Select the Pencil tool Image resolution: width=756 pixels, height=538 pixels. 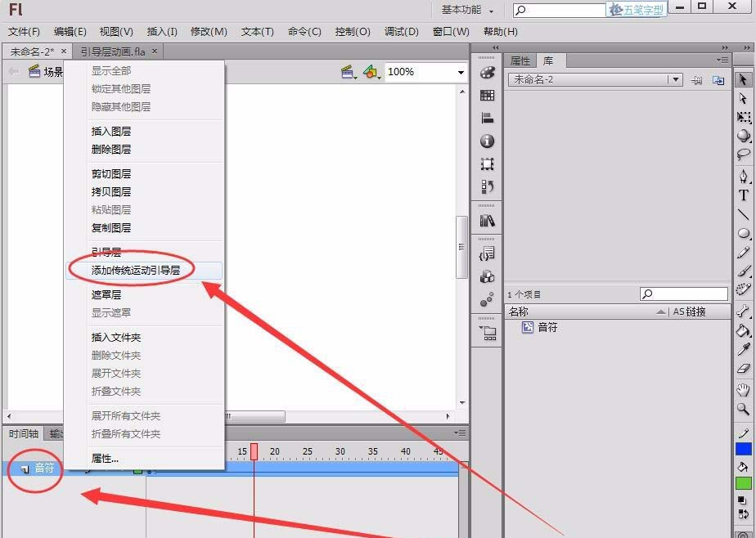pos(743,253)
